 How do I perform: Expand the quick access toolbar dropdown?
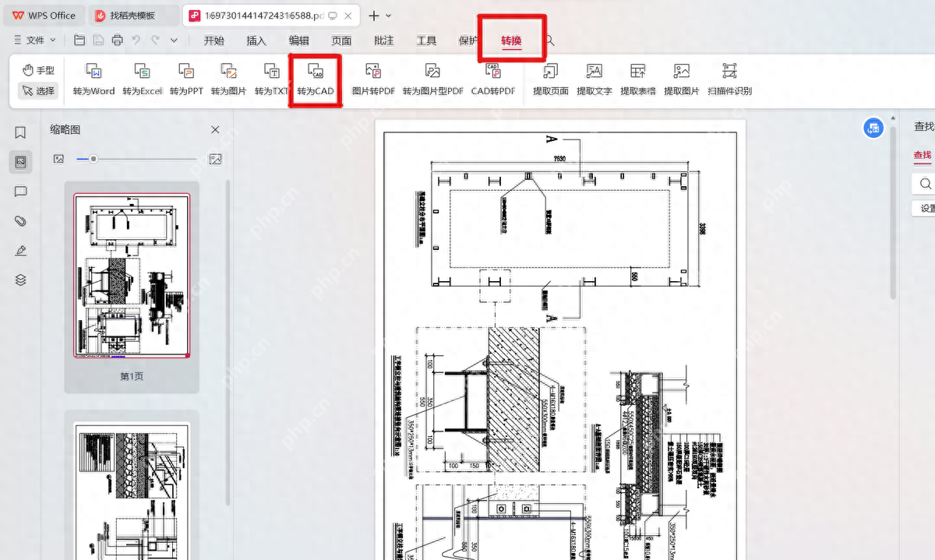click(174, 40)
